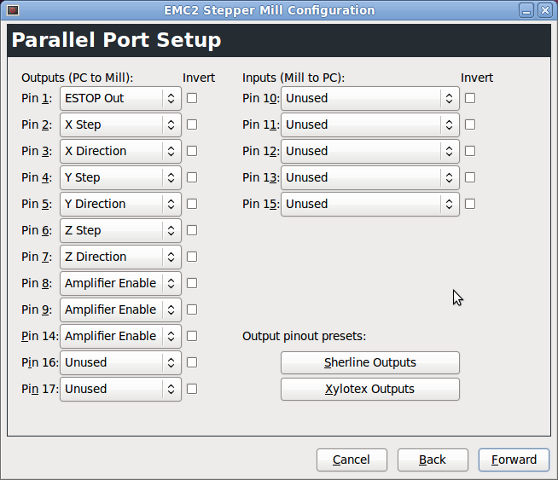The image size is (558, 480).
Task: Cancel the configuration wizard
Action: pyautogui.click(x=351, y=460)
